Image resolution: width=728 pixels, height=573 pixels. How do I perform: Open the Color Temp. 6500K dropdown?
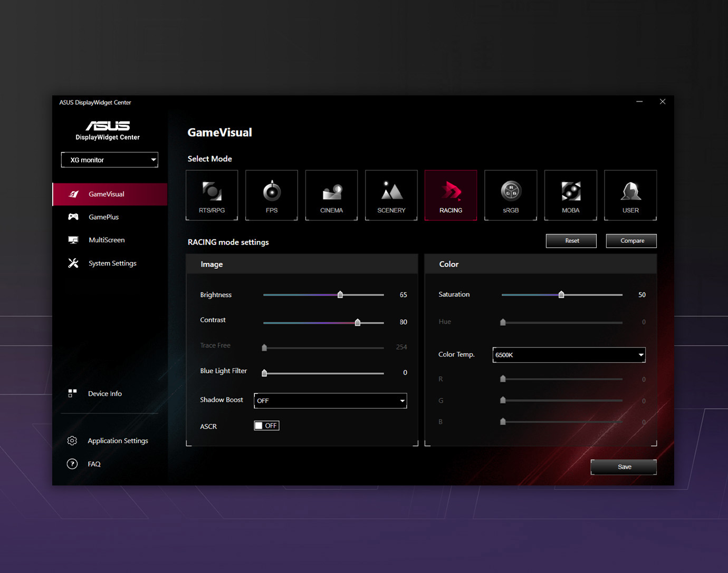point(569,355)
